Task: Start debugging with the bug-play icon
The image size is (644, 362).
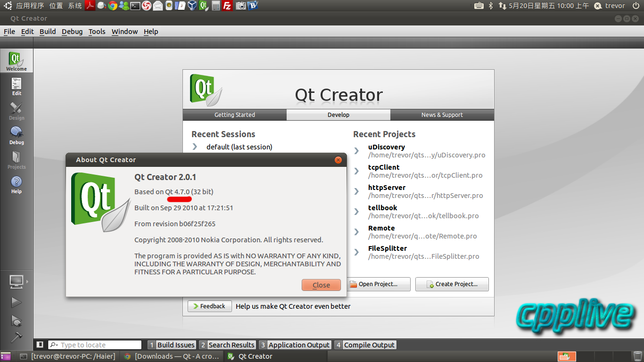Action: tap(17, 321)
